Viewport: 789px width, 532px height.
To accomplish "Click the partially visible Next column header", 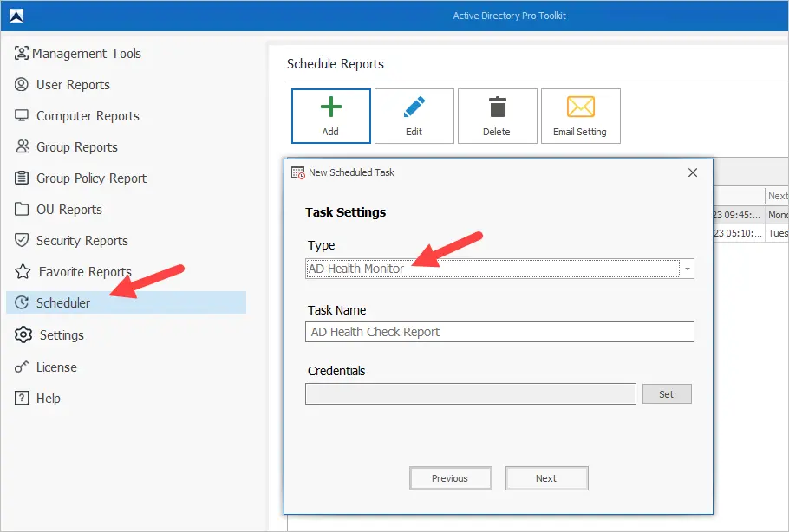I will point(777,196).
